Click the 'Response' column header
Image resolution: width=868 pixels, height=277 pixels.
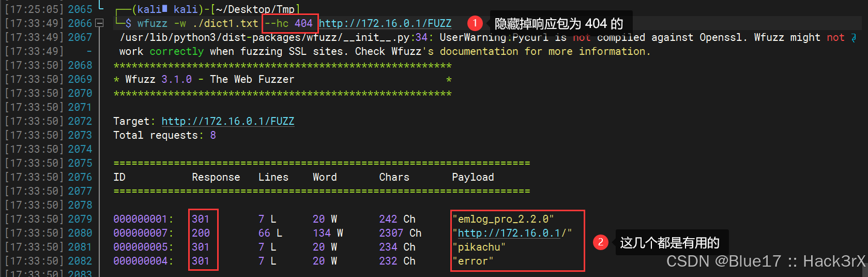tap(216, 177)
